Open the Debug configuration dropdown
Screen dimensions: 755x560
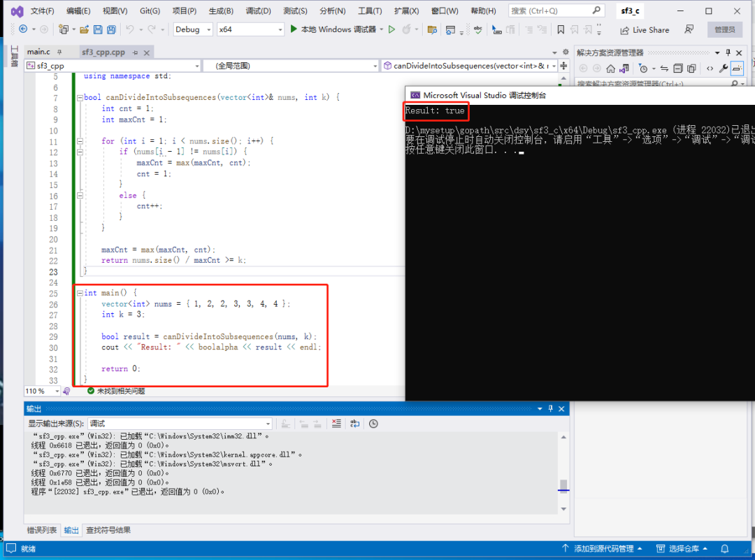coord(193,29)
